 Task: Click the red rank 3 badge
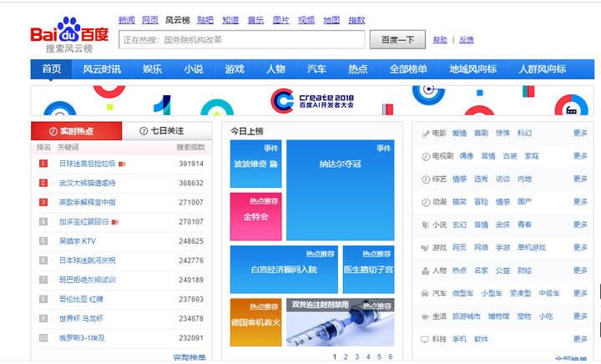coord(43,202)
